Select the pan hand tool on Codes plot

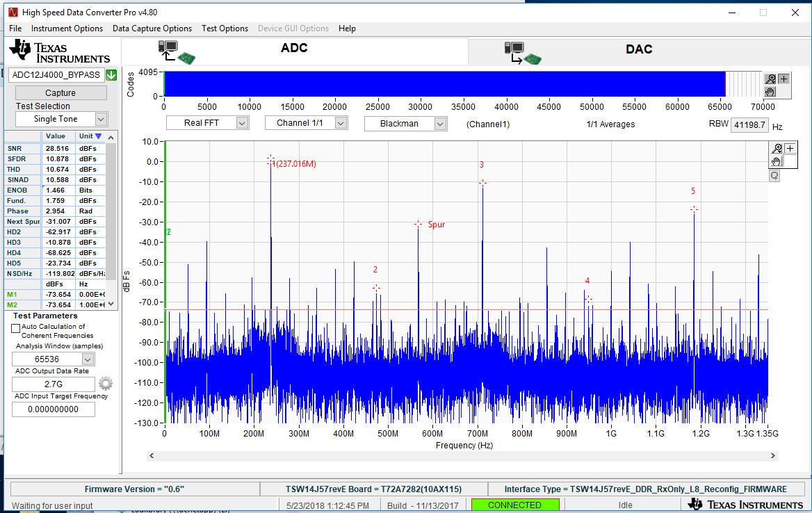(770, 92)
